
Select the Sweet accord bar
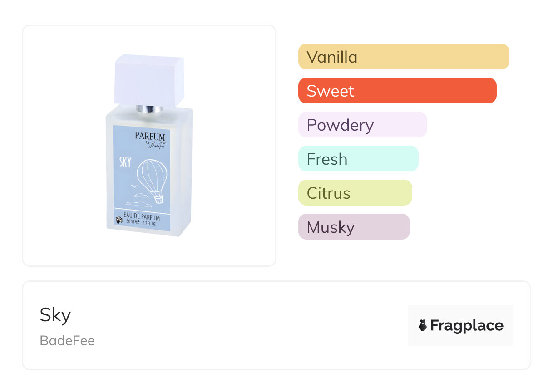tap(397, 91)
